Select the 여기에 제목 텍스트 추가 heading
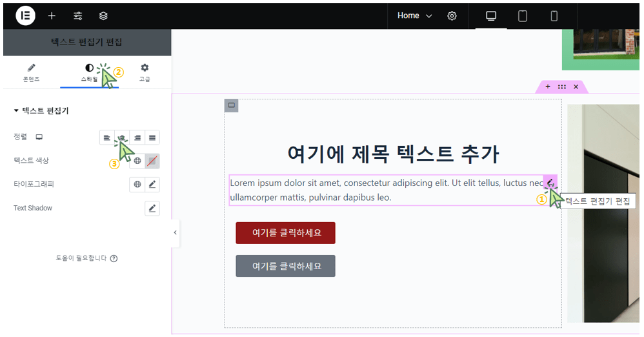The height and width of the screenshot is (337, 644). pos(393,154)
